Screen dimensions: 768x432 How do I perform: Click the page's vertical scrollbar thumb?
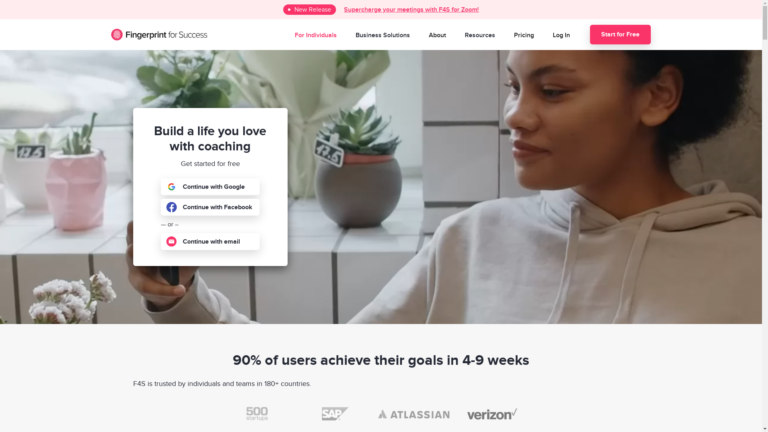765,23
